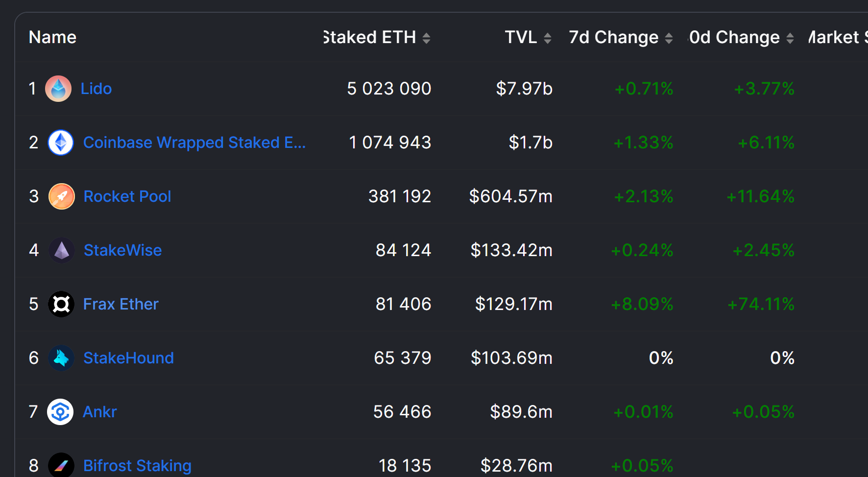Select Bifrost staked value 18 135
This screenshot has width=868, height=477.
(x=405, y=466)
